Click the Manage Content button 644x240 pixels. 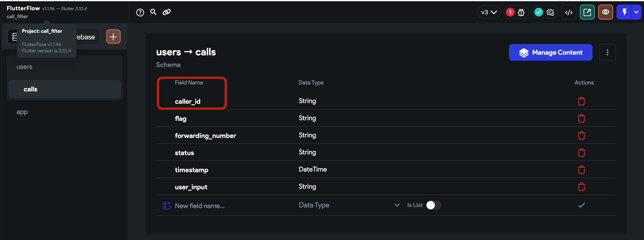click(x=551, y=52)
